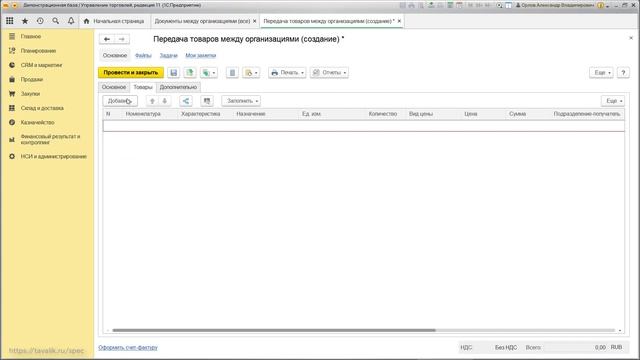This screenshot has height=360, width=640.
Task: Click the split row share-like icon
Action: (x=186, y=101)
